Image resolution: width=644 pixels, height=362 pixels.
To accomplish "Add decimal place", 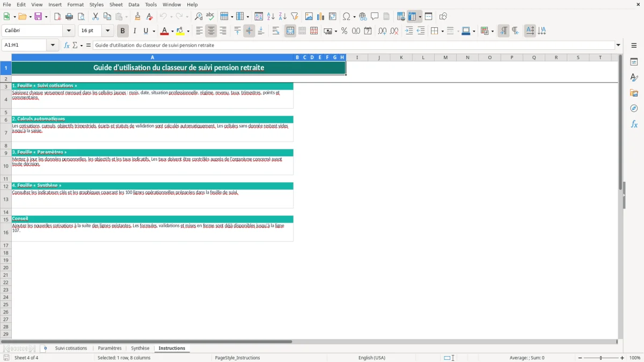I will pyautogui.click(x=382, y=31).
